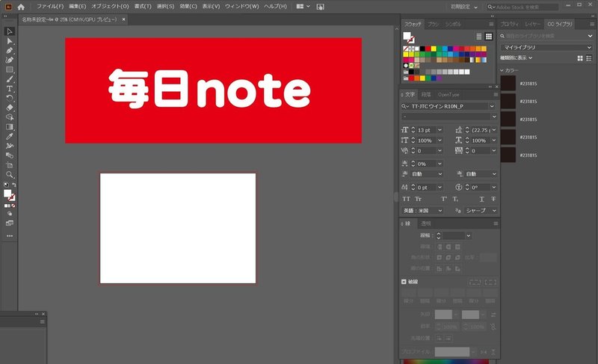Open the 効果(C) menu
Viewport: 598px width, 364px height.
tap(188, 7)
